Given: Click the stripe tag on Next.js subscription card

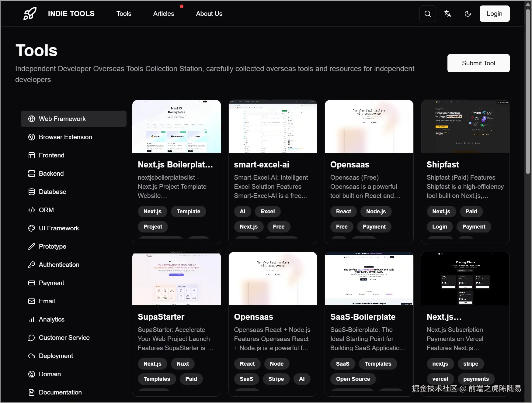Looking at the screenshot, I should point(471,364).
